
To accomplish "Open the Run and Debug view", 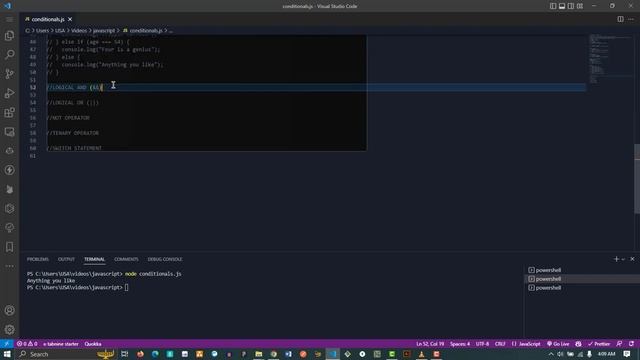I will [9, 93].
